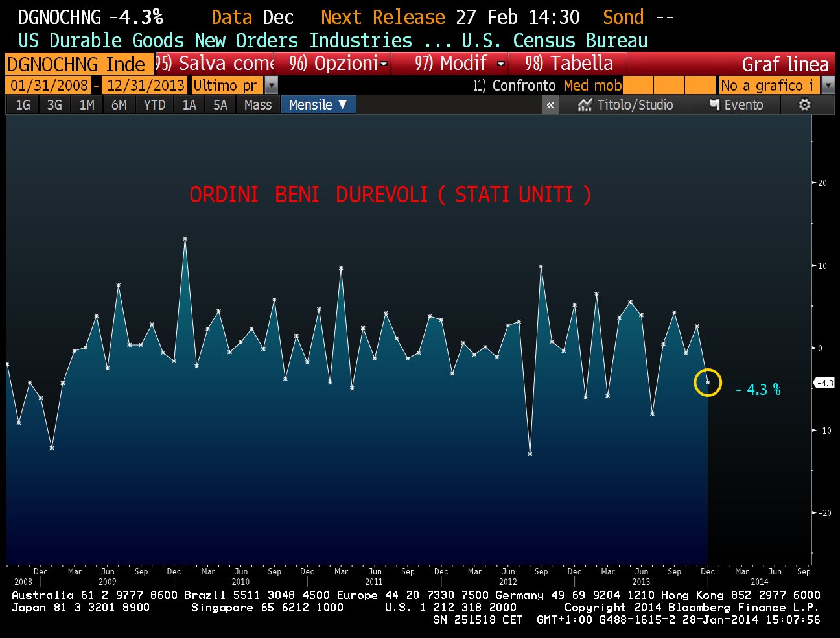Click the circled December 2013 data point
Screen dimensions: 840x638
[x=708, y=383]
